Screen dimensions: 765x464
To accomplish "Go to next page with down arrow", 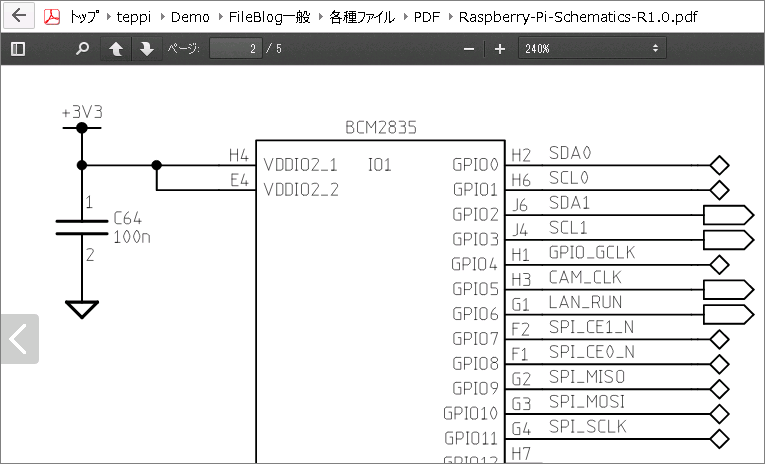I will (x=147, y=49).
